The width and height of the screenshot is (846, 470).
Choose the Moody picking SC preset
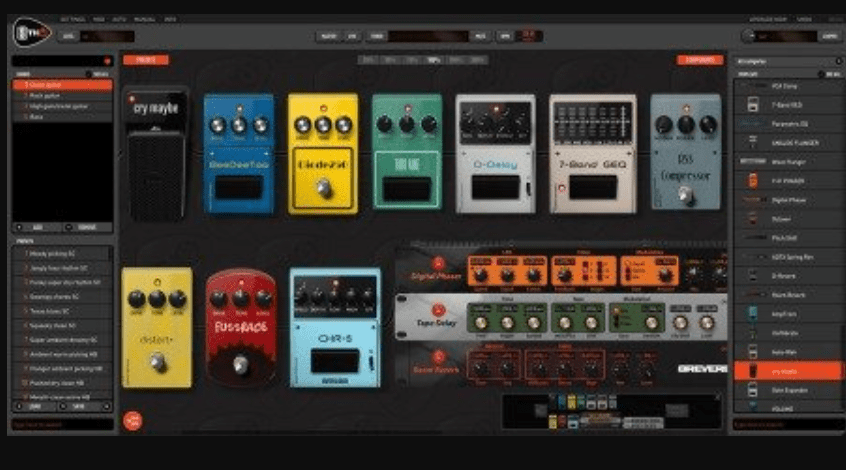(x=62, y=253)
